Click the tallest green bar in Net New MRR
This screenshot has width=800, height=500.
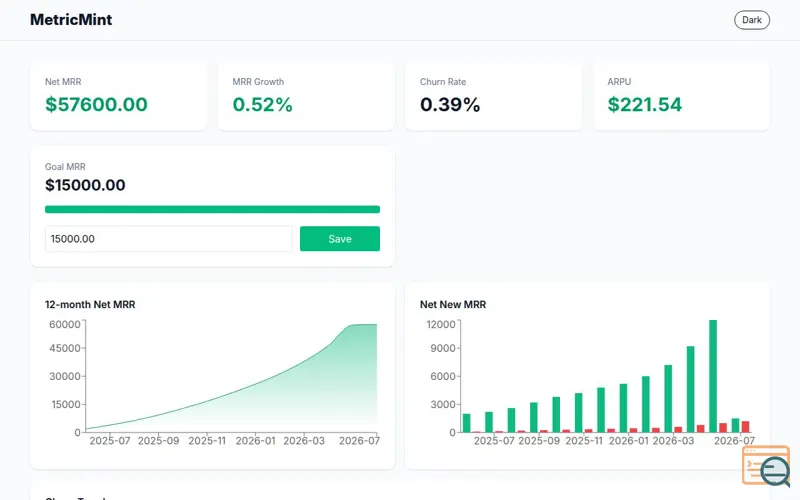tap(713, 376)
